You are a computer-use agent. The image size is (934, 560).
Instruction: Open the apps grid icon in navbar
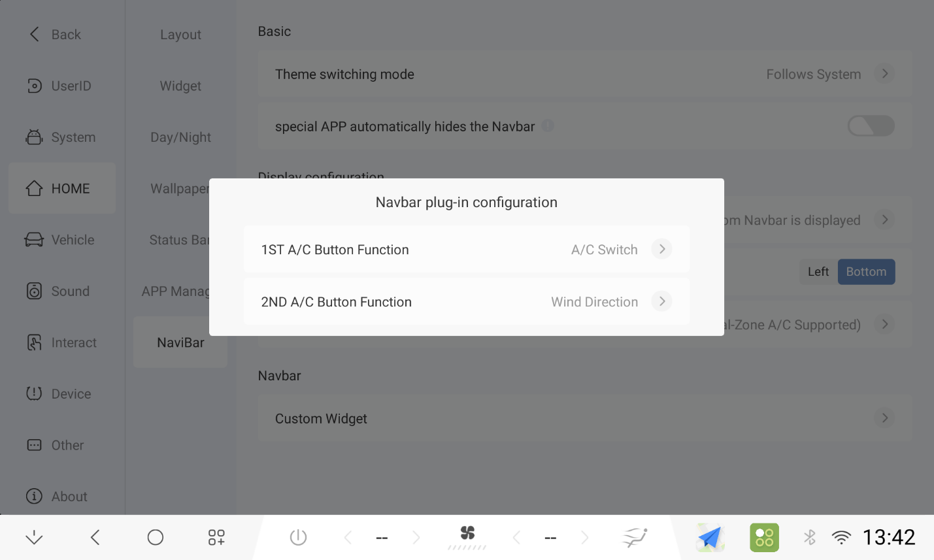(x=216, y=537)
